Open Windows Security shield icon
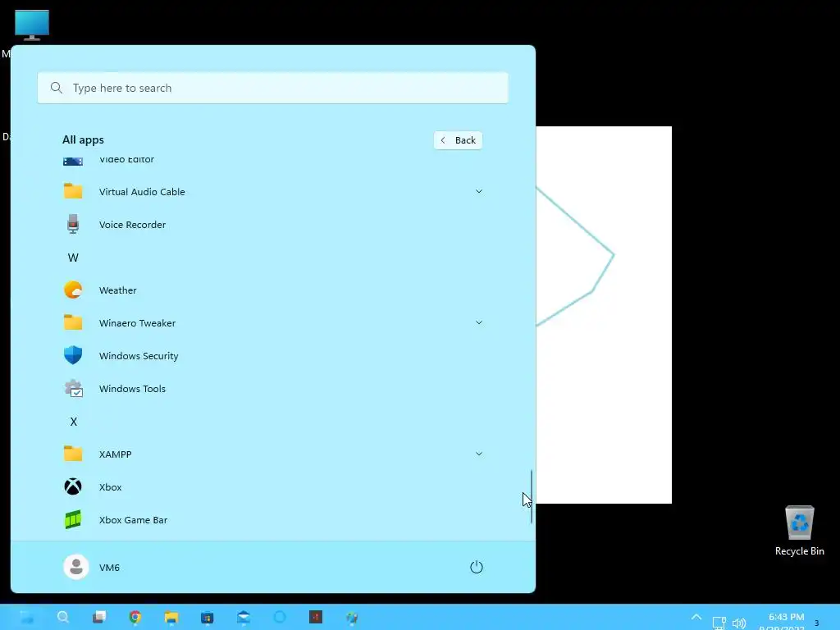Screen dimensions: 840x630 pos(73,355)
